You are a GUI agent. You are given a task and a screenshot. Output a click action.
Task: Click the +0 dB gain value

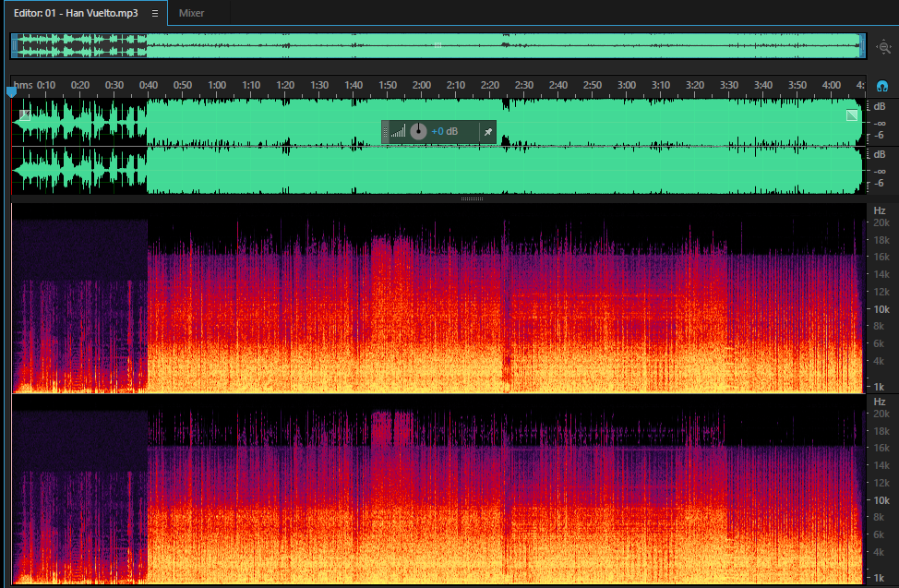point(444,131)
